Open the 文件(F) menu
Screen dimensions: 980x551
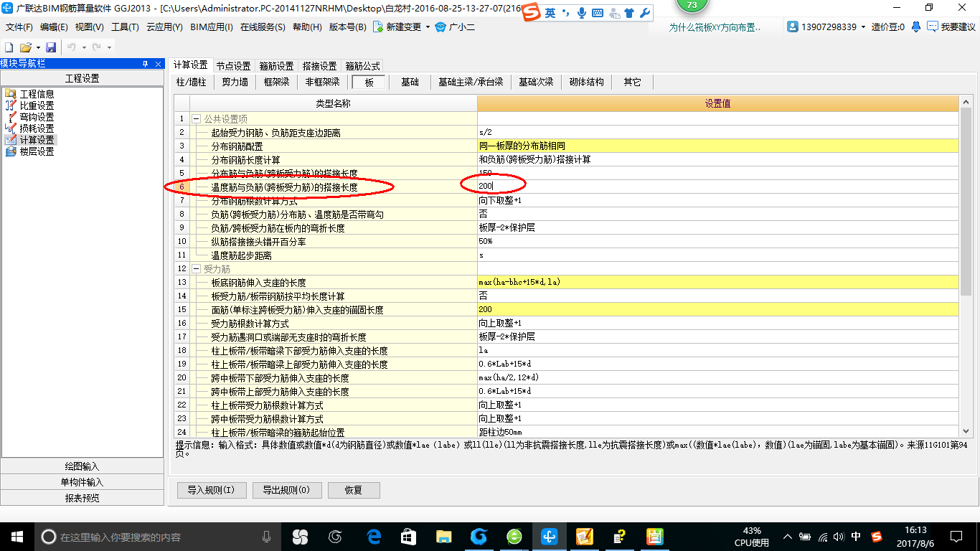(x=19, y=27)
